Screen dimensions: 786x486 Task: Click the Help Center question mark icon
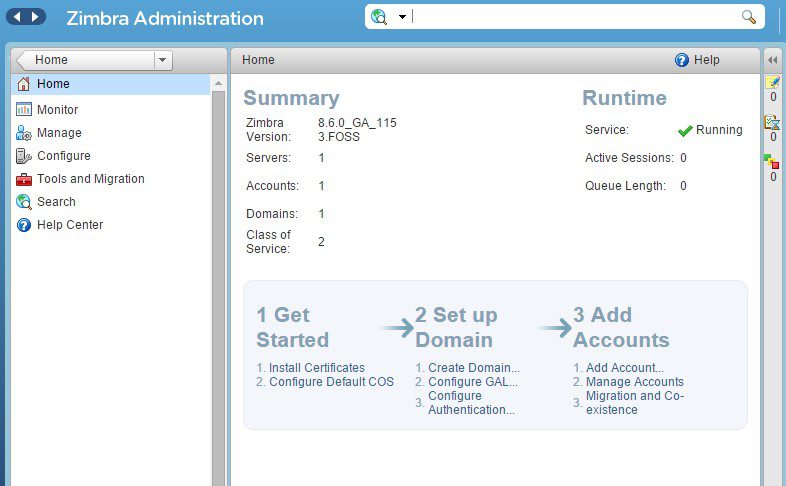coord(24,225)
